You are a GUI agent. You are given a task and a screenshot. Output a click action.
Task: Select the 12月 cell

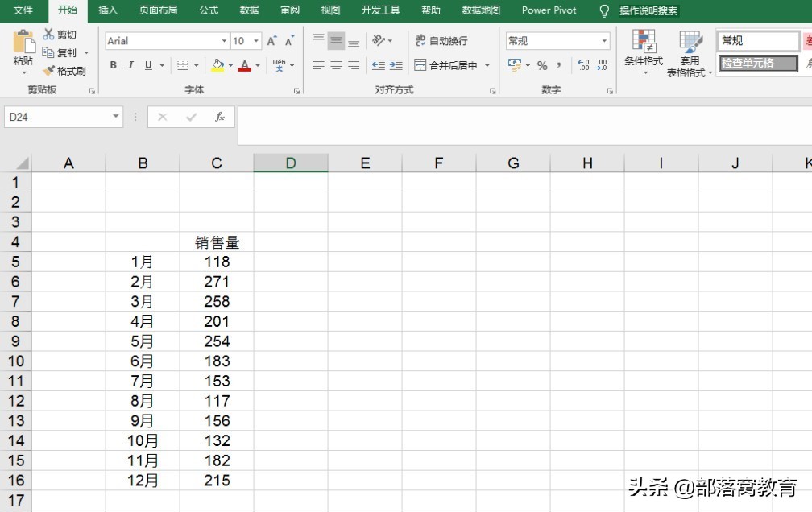coord(143,481)
